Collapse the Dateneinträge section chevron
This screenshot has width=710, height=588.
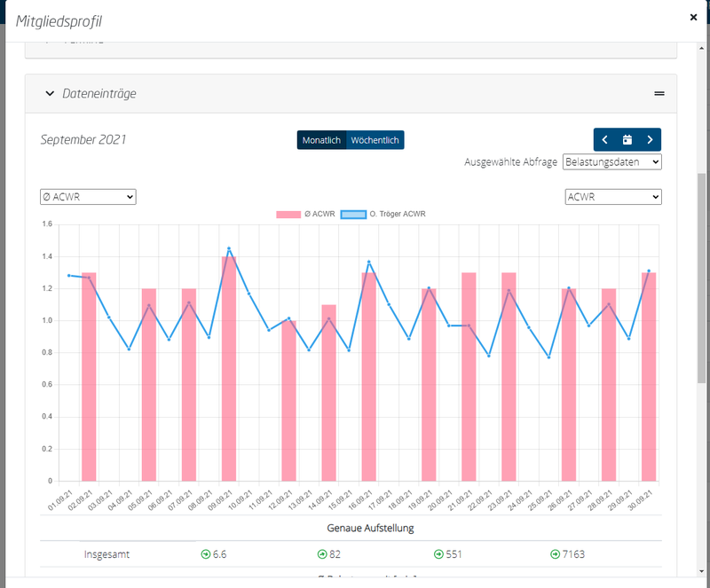click(50, 94)
